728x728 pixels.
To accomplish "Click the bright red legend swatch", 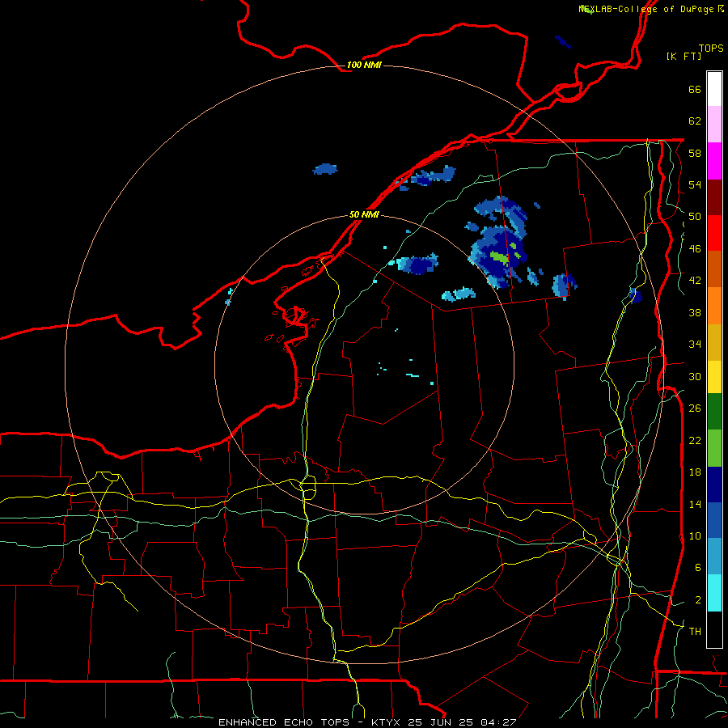I will (x=714, y=233).
